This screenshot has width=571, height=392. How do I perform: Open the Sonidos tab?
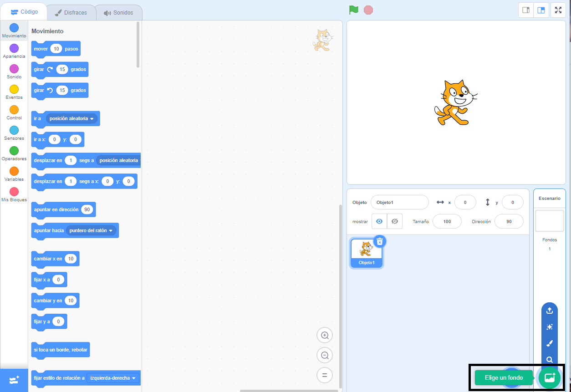119,13
